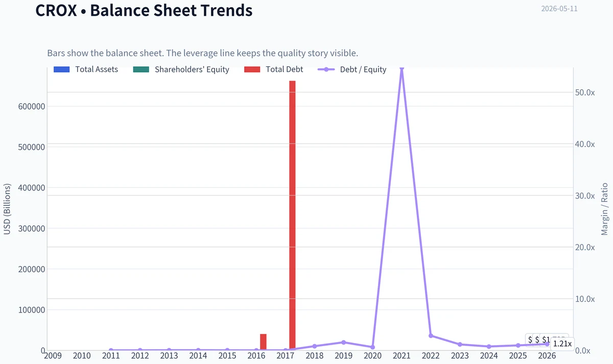The image size is (613, 364).
Task: Click the 2014 x-axis label
Action: (198, 355)
